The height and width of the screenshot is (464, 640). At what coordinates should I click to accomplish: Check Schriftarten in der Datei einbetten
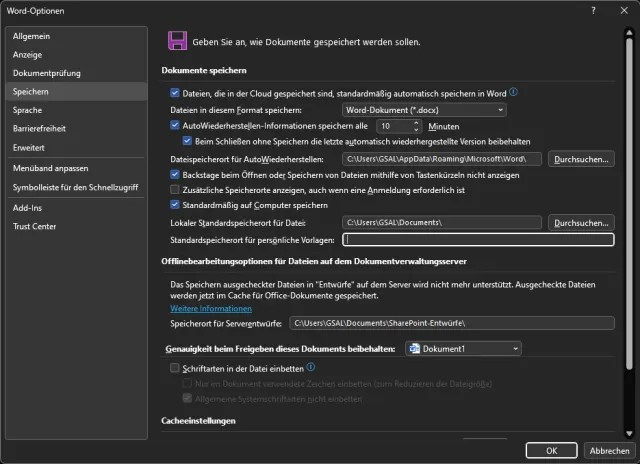pyautogui.click(x=175, y=369)
